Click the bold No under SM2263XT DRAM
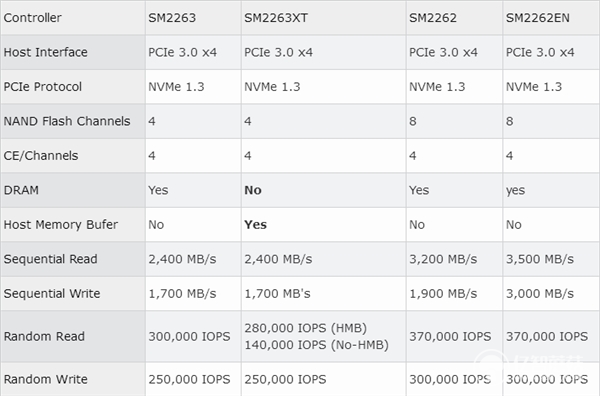 coord(253,190)
